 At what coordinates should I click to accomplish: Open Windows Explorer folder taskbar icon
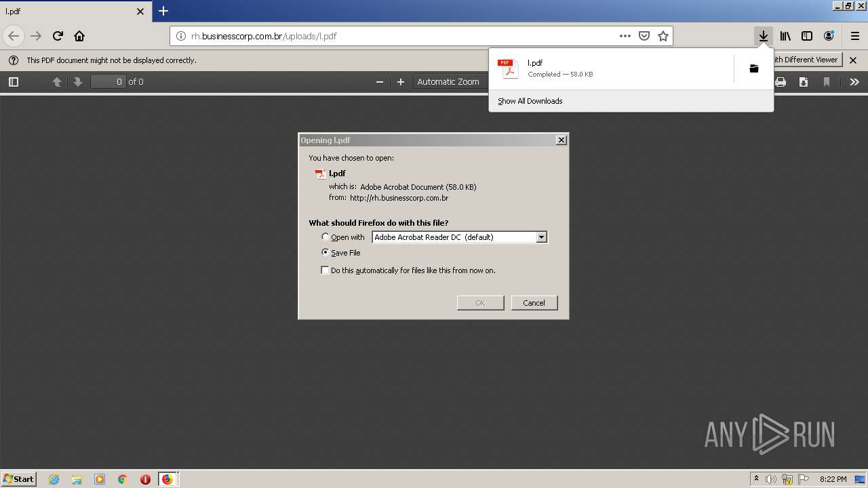[77, 479]
